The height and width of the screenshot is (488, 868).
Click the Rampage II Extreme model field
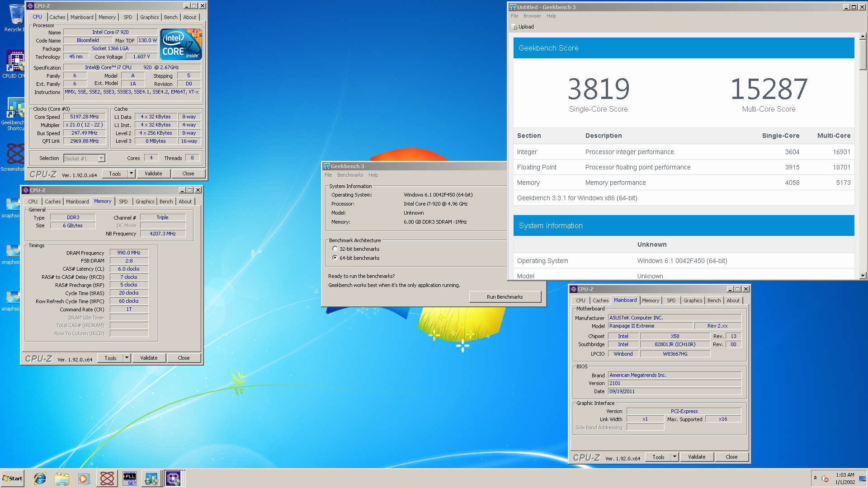pos(651,326)
